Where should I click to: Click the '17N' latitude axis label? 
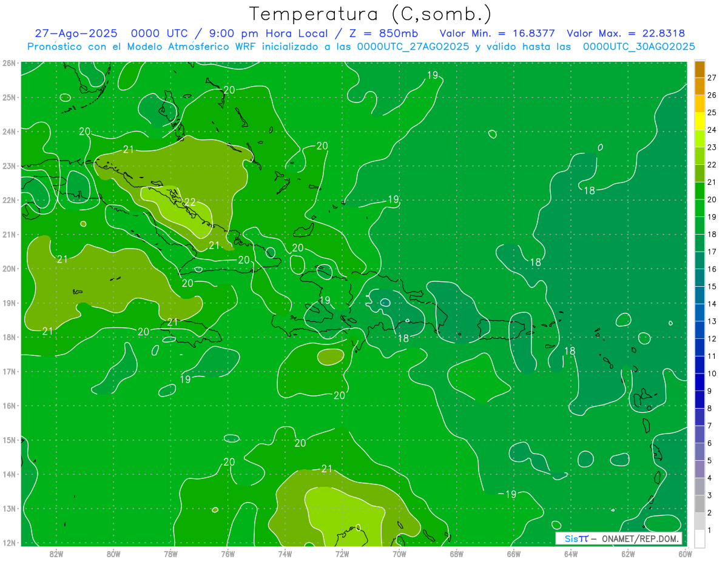(8, 371)
